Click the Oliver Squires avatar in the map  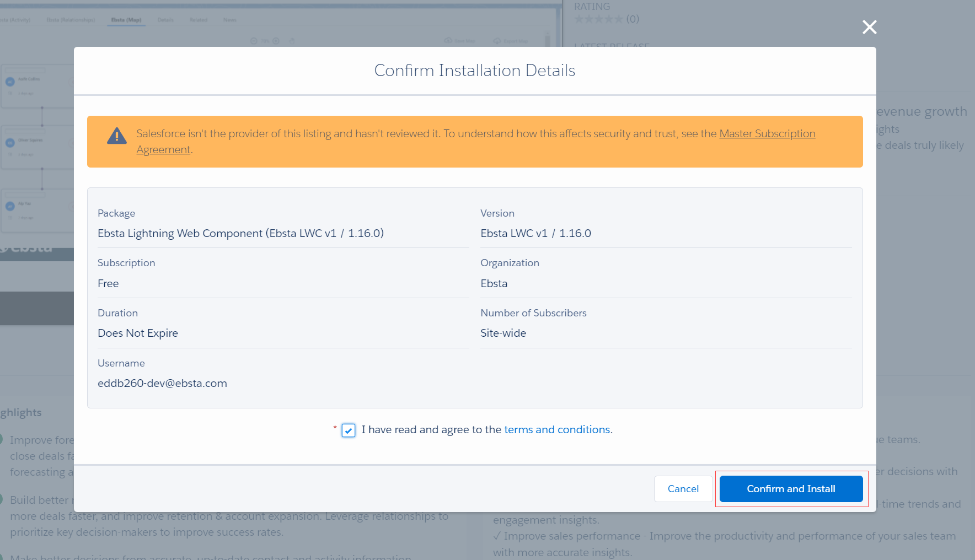click(x=10, y=143)
